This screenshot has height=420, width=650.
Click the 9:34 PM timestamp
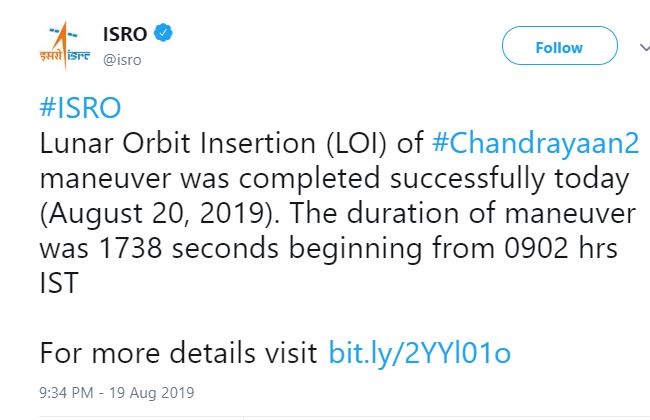tap(66, 393)
